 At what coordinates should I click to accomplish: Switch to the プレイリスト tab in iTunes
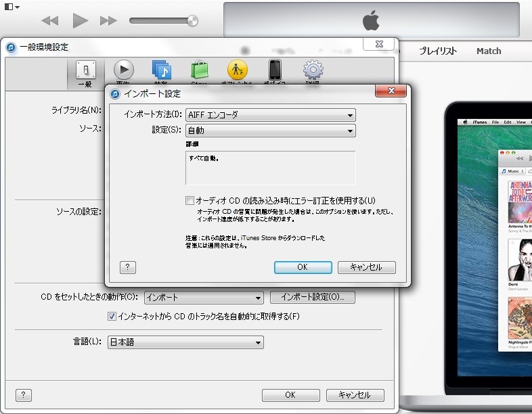point(438,51)
